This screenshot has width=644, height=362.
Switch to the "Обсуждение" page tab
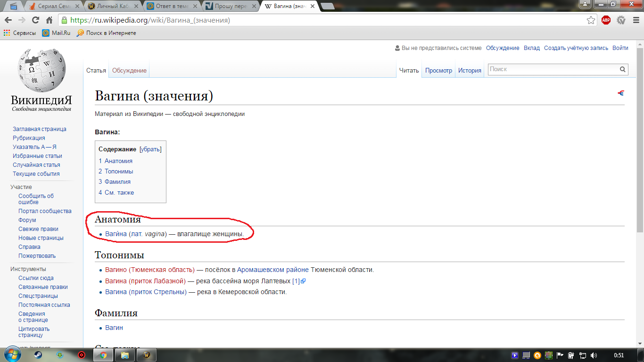(129, 71)
